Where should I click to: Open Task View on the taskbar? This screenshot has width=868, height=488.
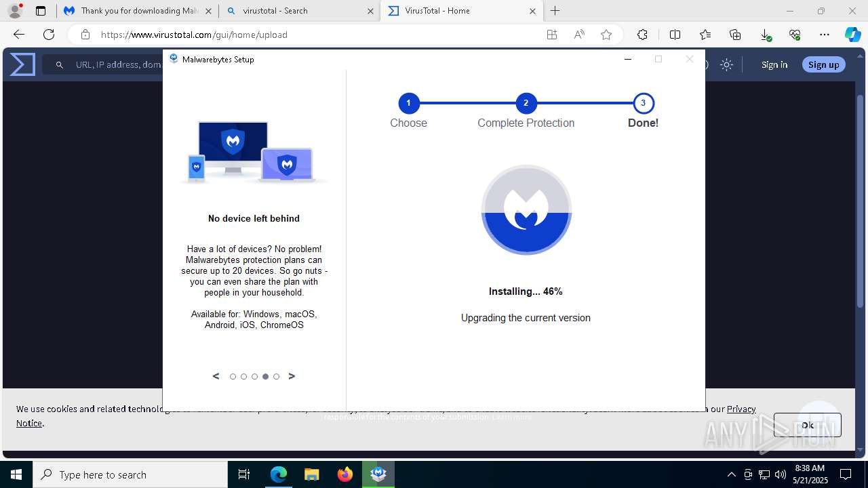(244, 474)
